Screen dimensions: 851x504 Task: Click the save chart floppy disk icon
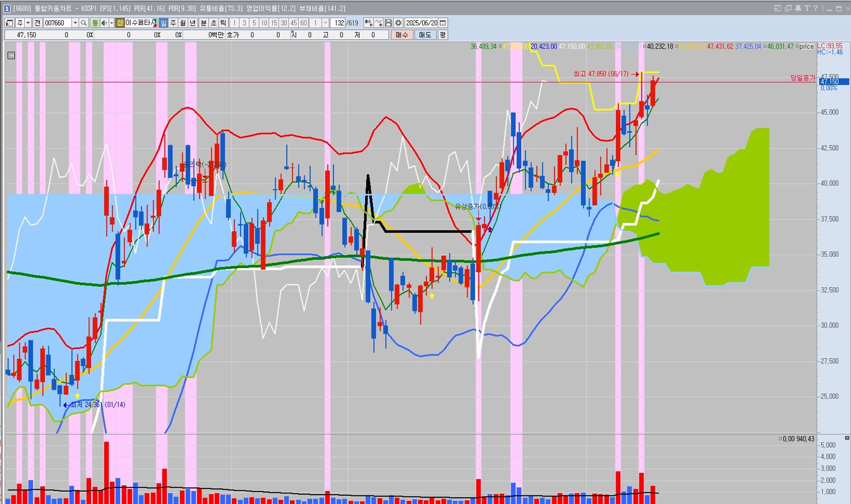tap(388, 23)
